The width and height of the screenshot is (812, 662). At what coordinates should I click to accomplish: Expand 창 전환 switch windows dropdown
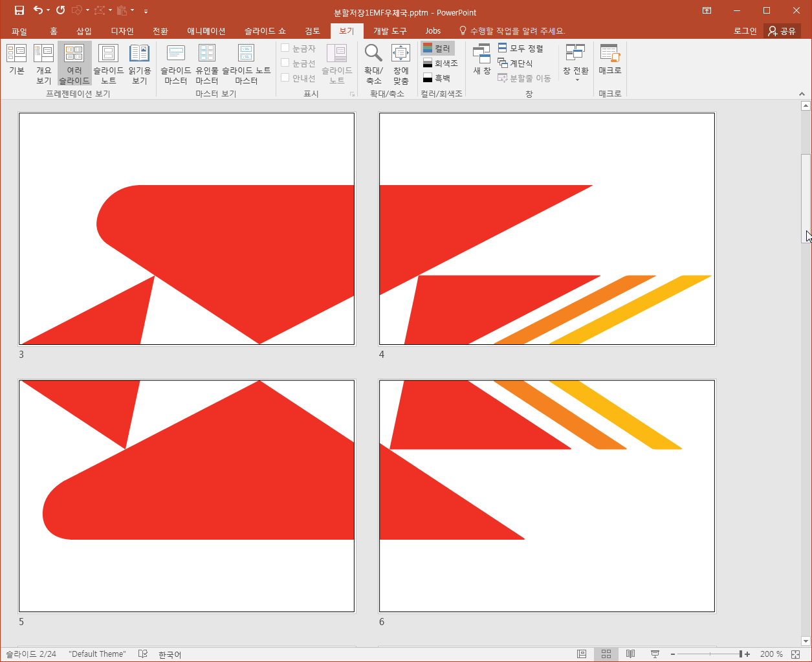(x=575, y=63)
